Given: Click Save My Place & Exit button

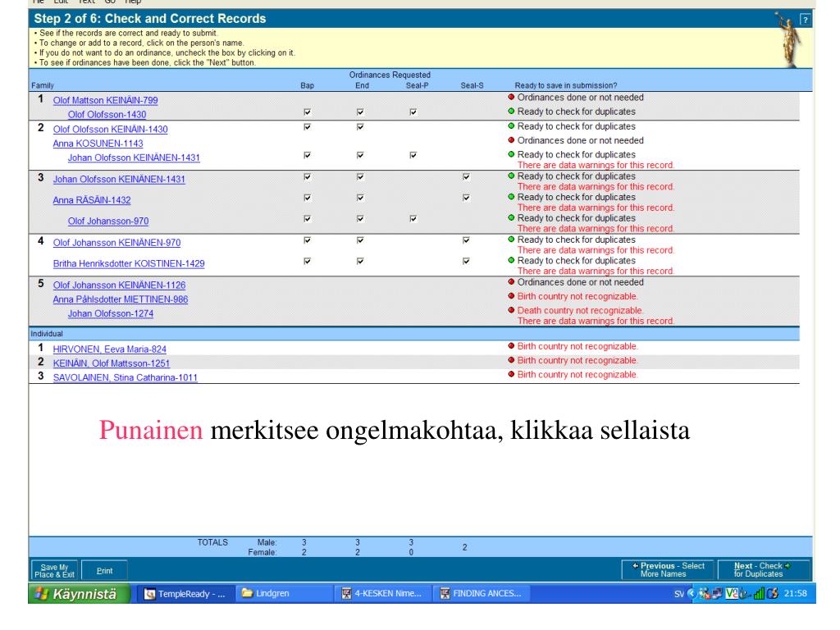Looking at the screenshot, I should tap(55, 571).
